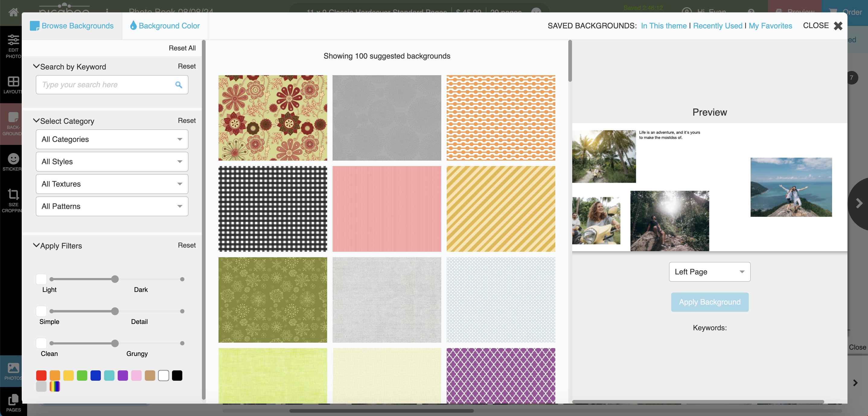This screenshot has height=416, width=868.
Task: Pick the yellow color filter swatch
Action: coord(69,375)
